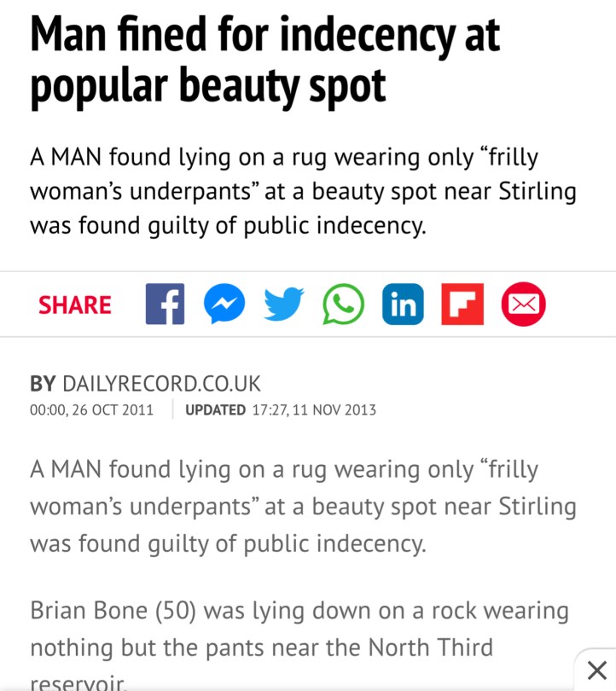Share the article on Facebook

click(165, 305)
